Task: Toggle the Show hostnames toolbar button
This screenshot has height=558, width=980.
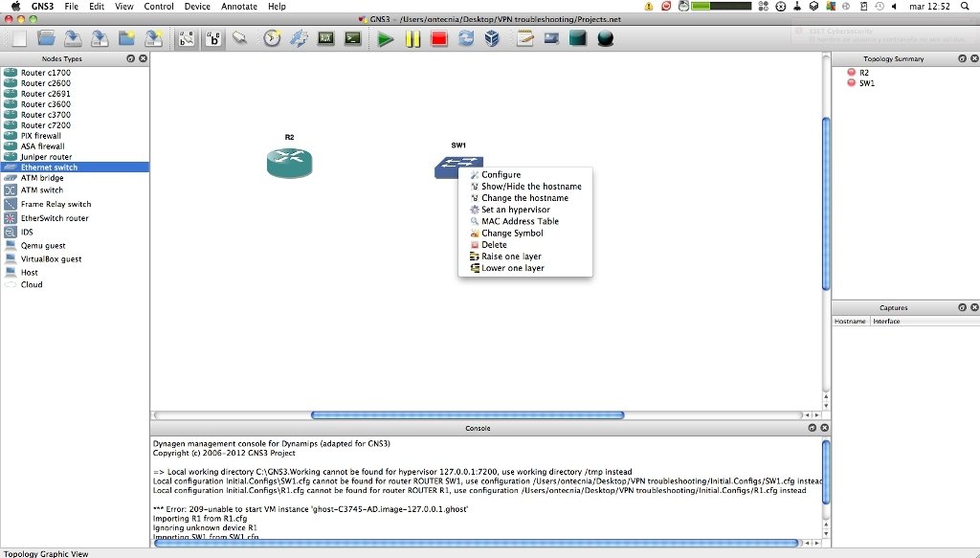Action: click(x=213, y=38)
